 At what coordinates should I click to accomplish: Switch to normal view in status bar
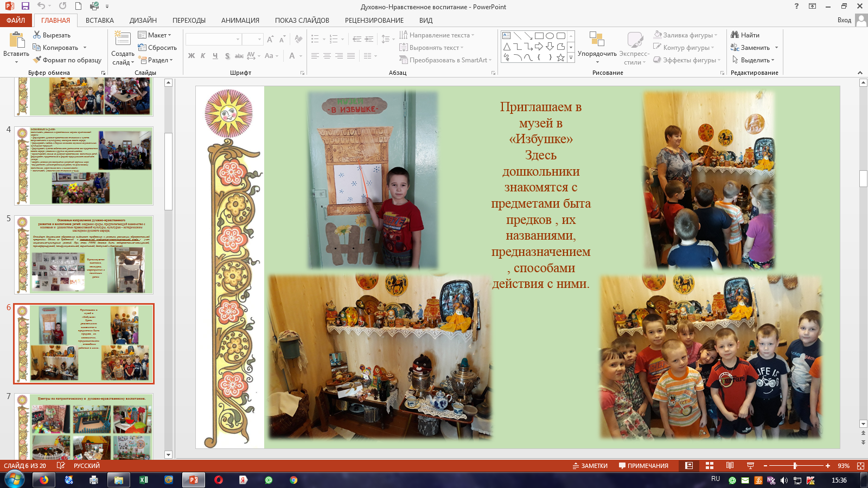(689, 466)
